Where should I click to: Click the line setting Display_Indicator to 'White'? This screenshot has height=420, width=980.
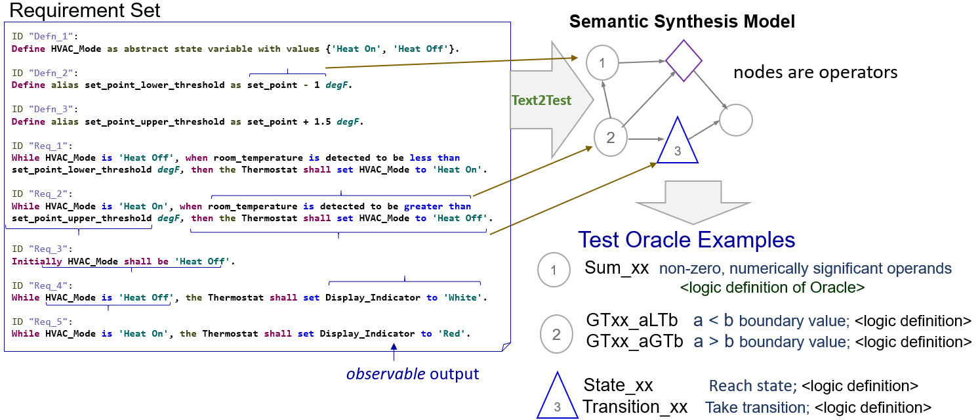click(x=250, y=298)
